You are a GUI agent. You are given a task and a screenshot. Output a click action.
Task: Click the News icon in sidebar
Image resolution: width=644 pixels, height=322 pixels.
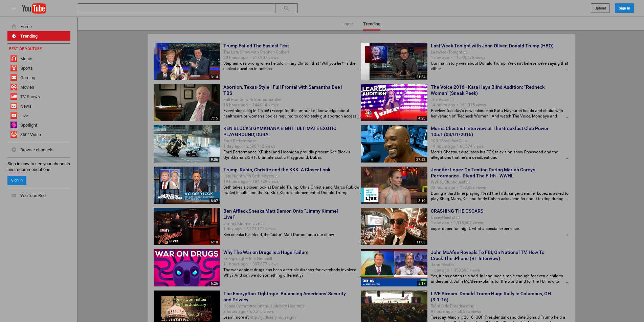point(14,106)
